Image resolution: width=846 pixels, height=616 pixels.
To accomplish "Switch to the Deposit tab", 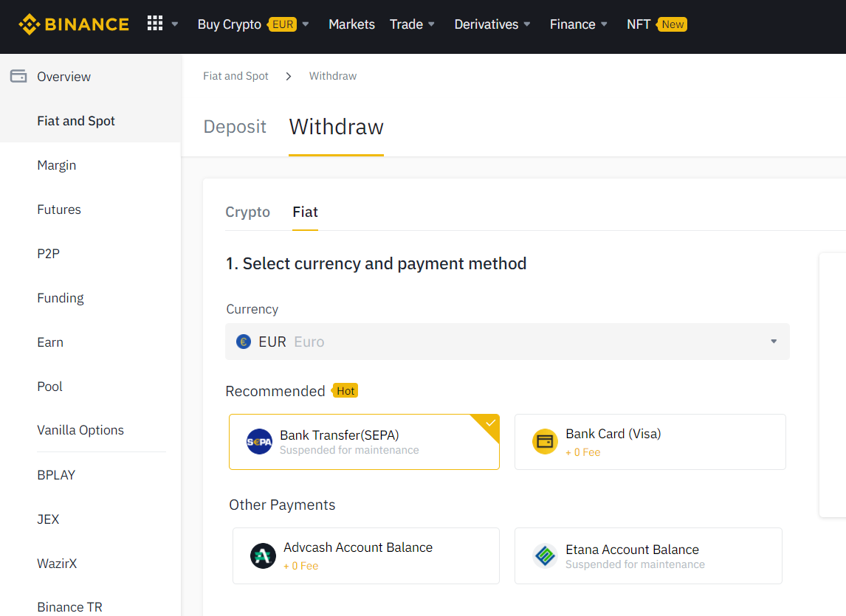I will [235, 127].
